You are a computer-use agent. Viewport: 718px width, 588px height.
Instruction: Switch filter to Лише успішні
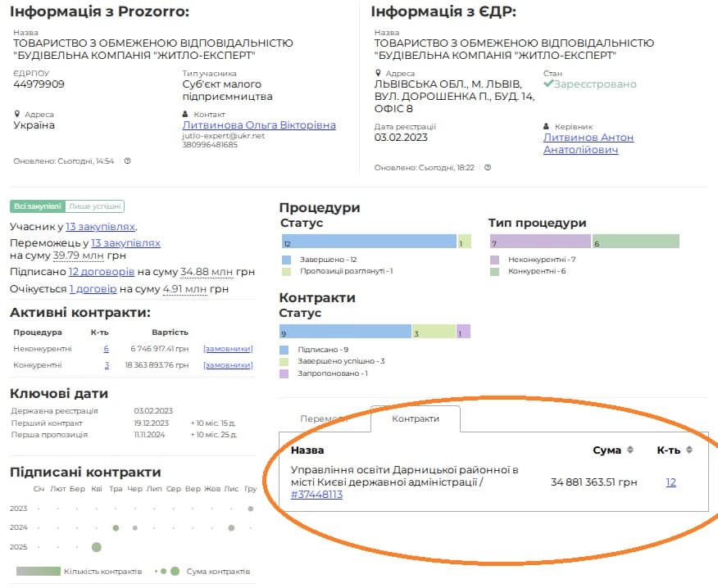tap(94, 206)
